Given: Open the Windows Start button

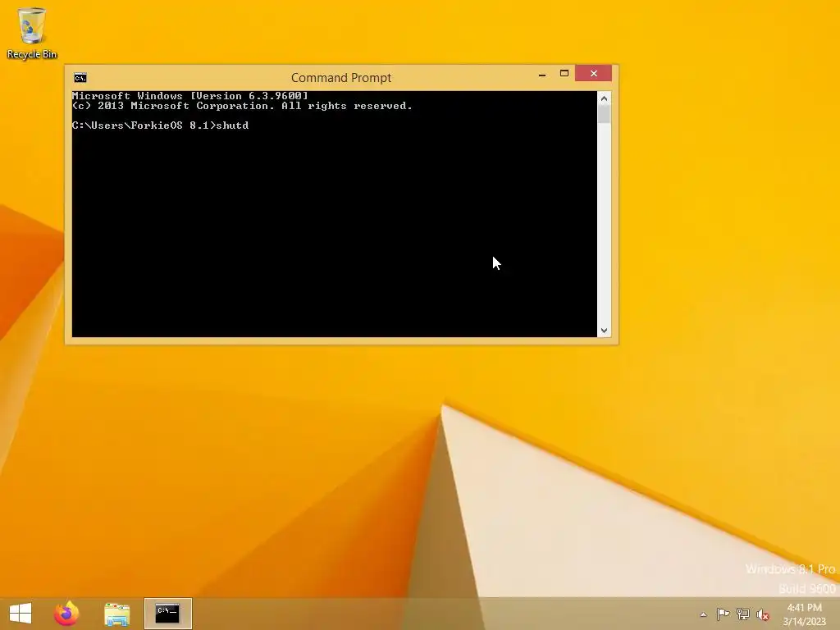Looking at the screenshot, I should (21, 614).
